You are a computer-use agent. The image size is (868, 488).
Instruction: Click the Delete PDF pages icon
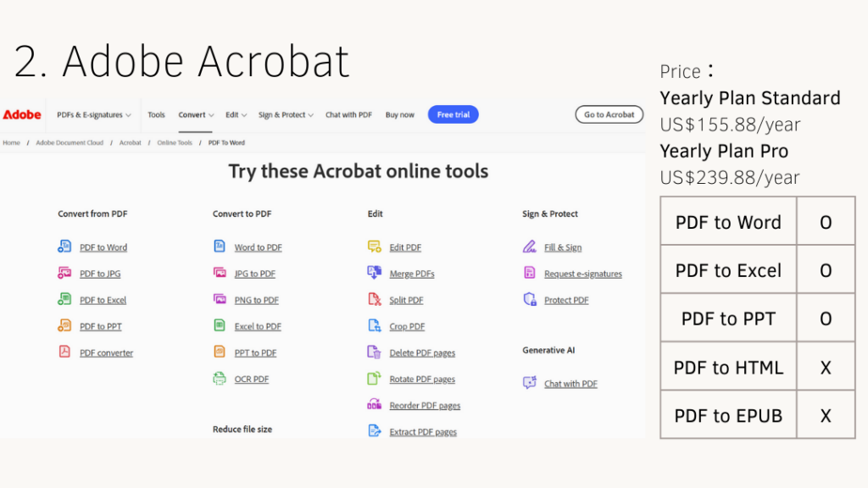point(374,352)
